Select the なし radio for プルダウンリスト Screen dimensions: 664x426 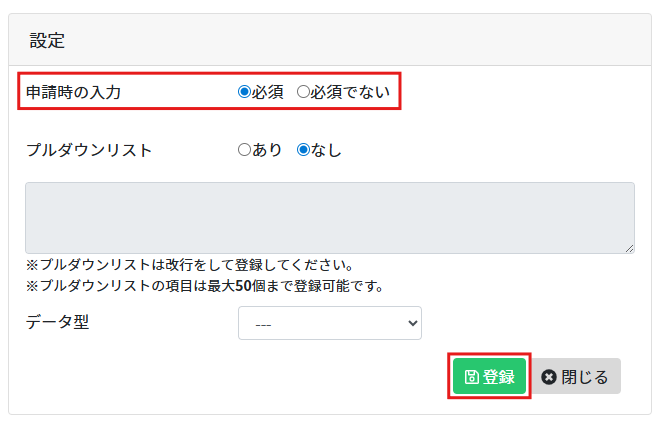click(303, 151)
